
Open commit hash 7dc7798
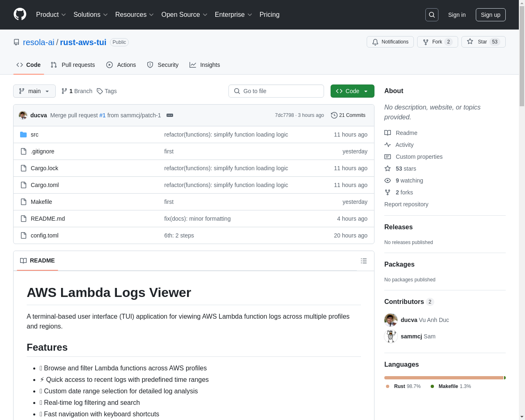coord(284,115)
